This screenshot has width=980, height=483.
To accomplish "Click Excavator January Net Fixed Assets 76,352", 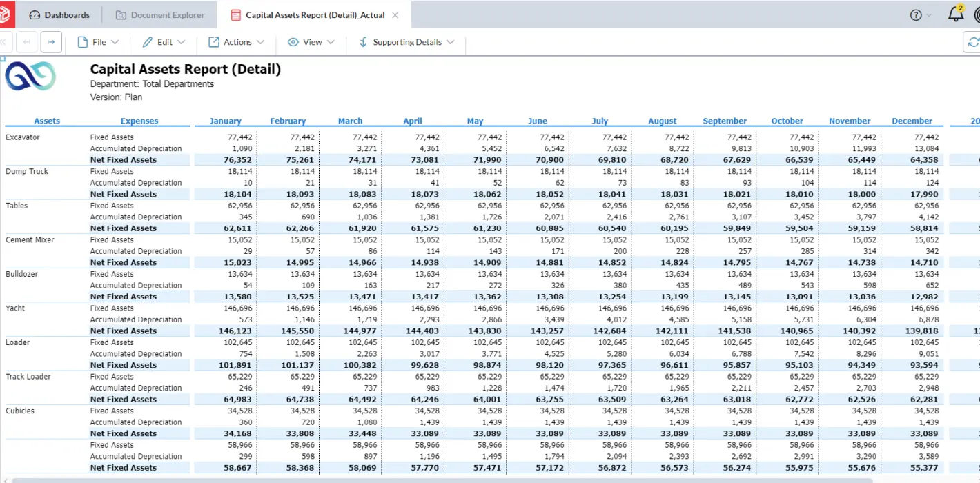I will click(237, 160).
